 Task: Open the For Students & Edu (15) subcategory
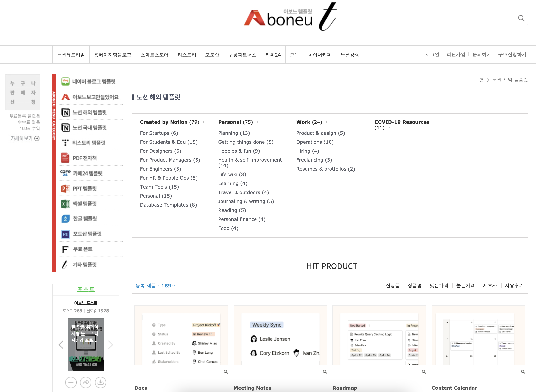coord(169,142)
